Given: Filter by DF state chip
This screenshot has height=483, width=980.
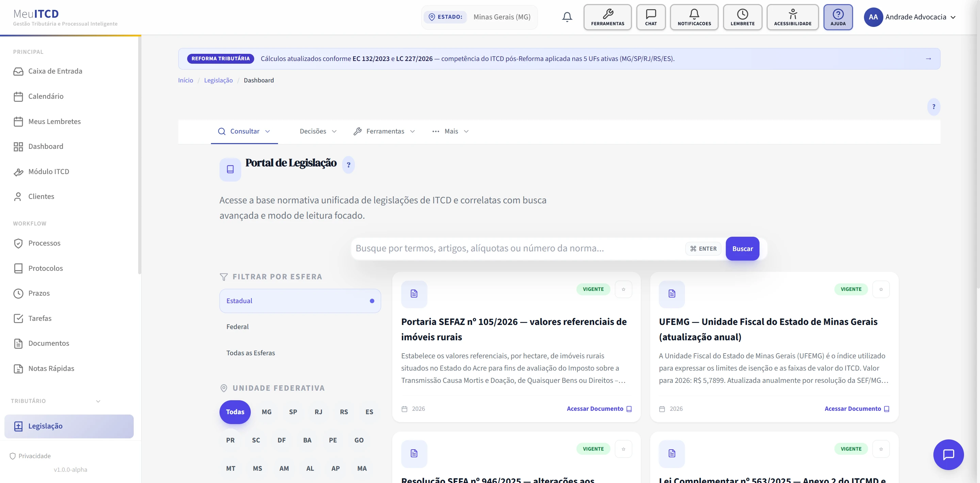Looking at the screenshot, I should [281, 440].
